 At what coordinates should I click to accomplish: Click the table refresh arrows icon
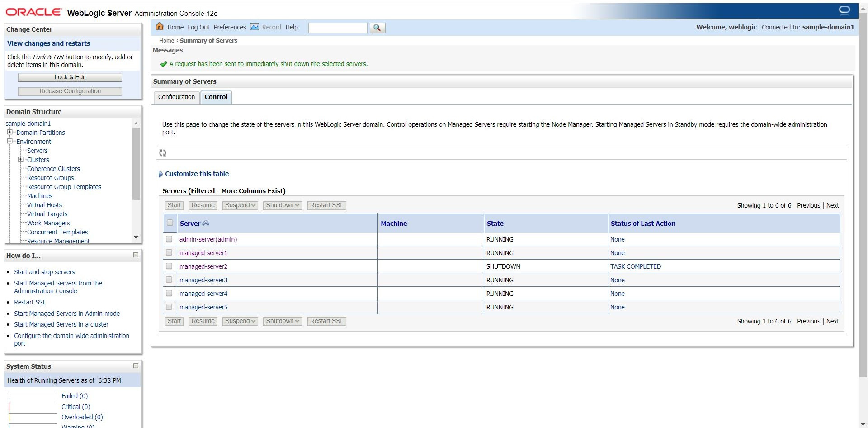(163, 153)
